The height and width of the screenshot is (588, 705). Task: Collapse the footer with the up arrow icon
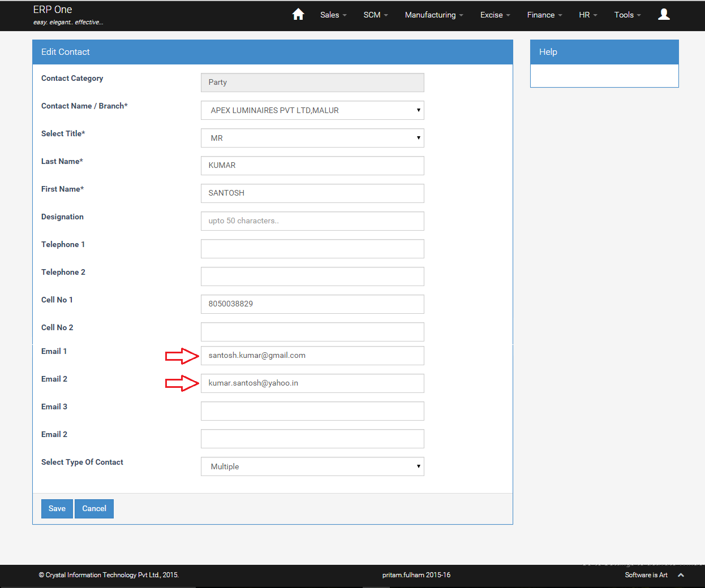[680, 574]
